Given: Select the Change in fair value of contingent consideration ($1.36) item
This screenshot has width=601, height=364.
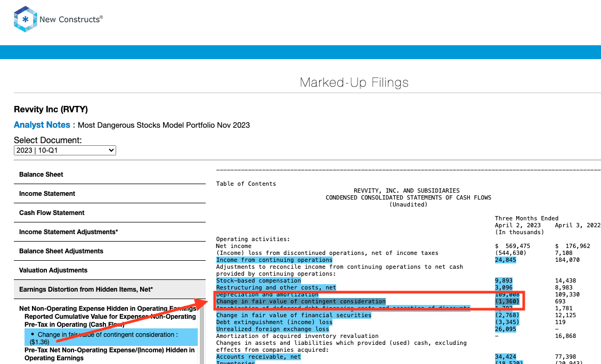Looking at the screenshot, I should coord(111,338).
